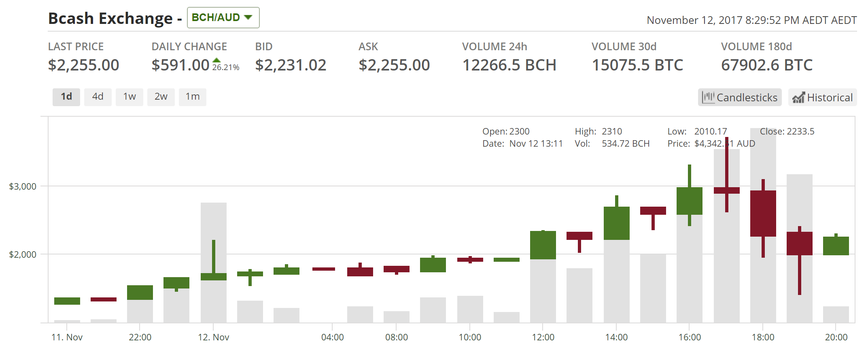The height and width of the screenshot is (359, 868).
Task: Click the last green candle at 20:00
Action: click(x=836, y=246)
